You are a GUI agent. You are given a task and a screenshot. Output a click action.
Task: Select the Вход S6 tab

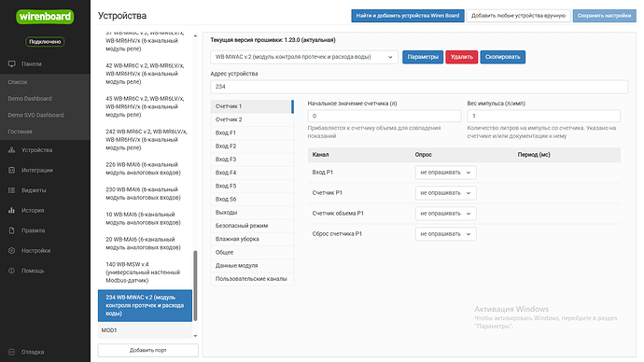click(252, 199)
